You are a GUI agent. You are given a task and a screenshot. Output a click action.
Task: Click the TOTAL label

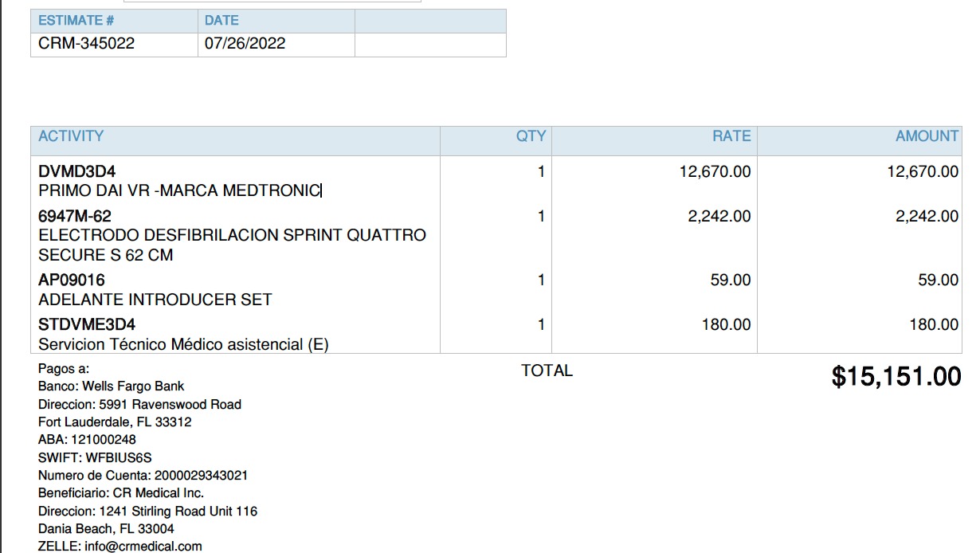(547, 371)
